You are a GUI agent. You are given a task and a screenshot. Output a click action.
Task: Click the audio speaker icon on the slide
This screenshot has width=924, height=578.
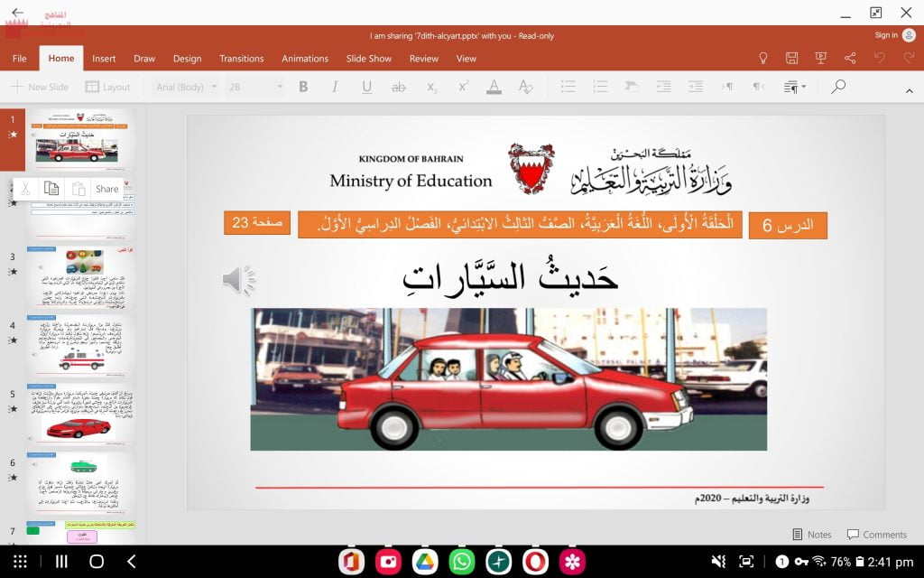pos(235,279)
